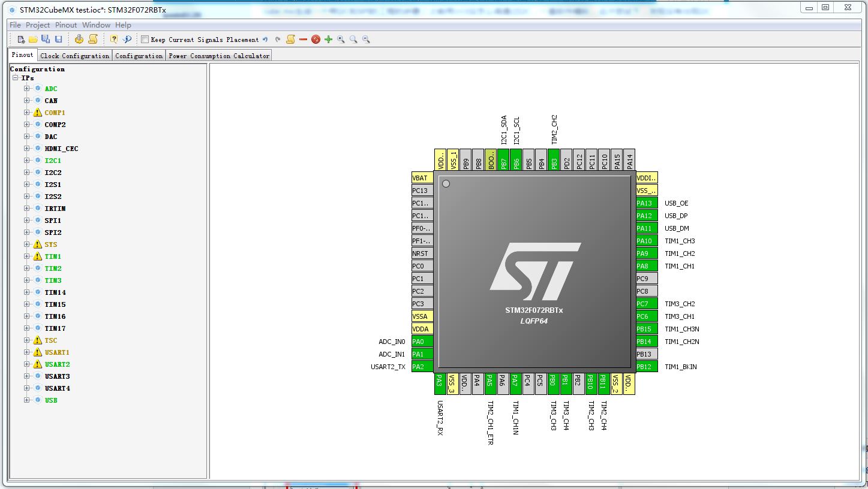Screen dimensions: 868x489
Task: Open the Pinout menu
Action: [66, 25]
